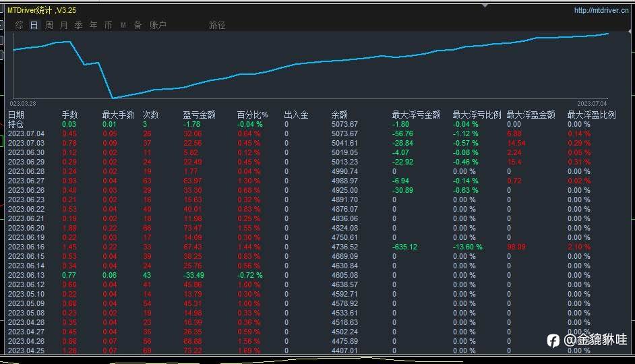Image resolution: width=635 pixels, height=364 pixels.
Task: Click the 盈亏金额 column header
Action: [x=199, y=115]
